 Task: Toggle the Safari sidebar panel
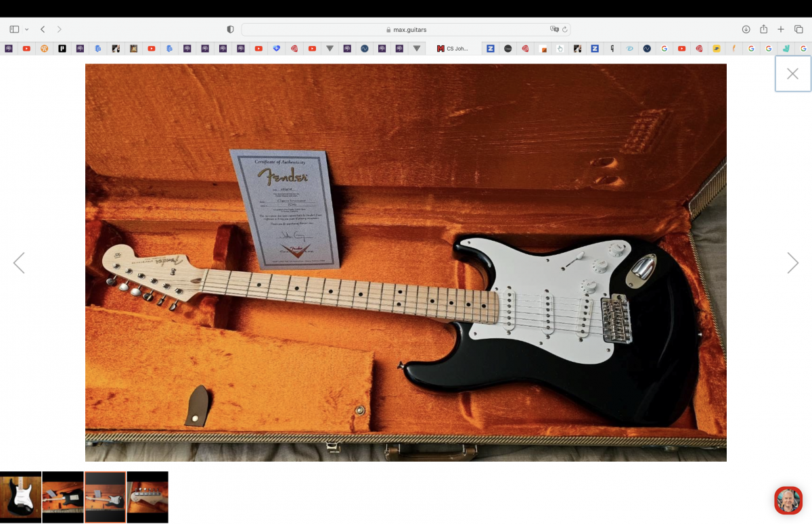(x=14, y=29)
